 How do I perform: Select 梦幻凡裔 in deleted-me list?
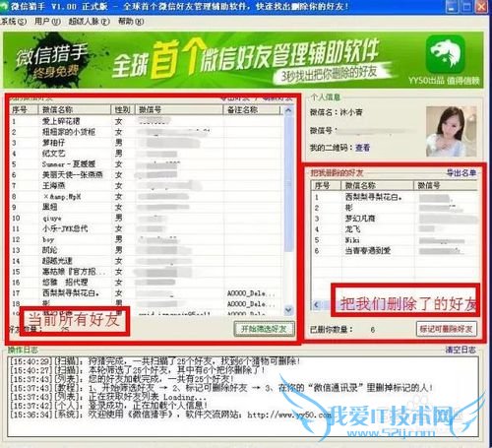click(x=395, y=219)
